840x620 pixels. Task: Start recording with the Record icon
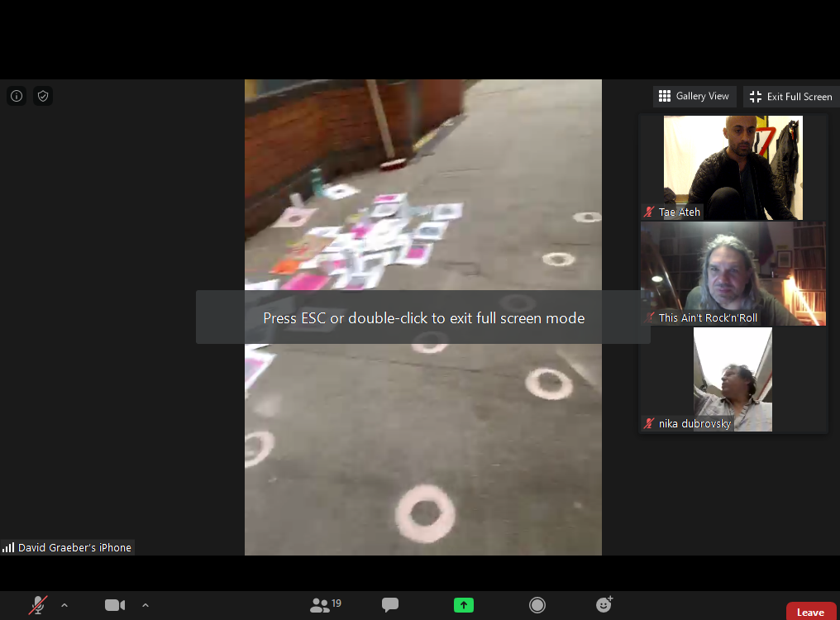coord(537,605)
